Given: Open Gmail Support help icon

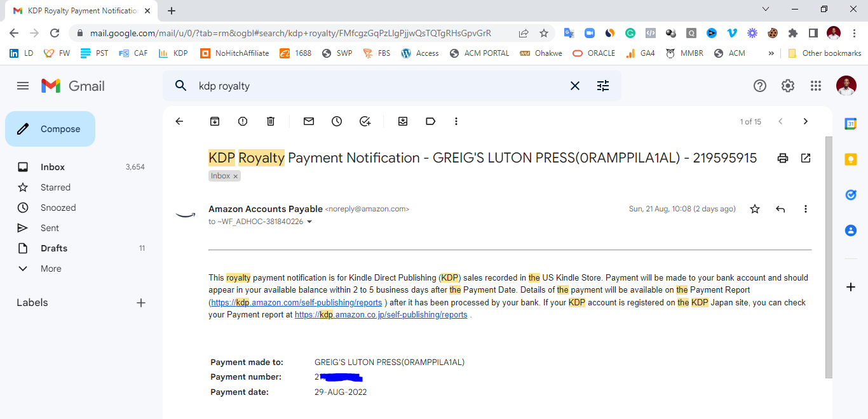Looking at the screenshot, I should tap(760, 86).
